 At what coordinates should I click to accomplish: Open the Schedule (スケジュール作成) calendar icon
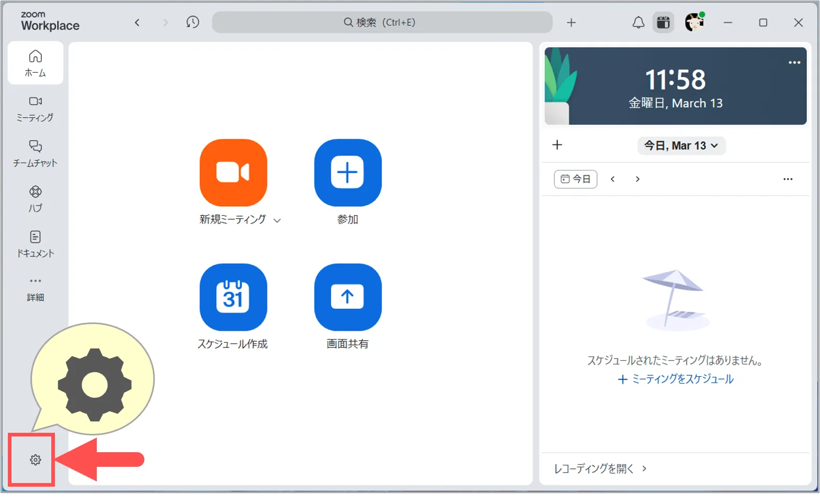click(233, 297)
